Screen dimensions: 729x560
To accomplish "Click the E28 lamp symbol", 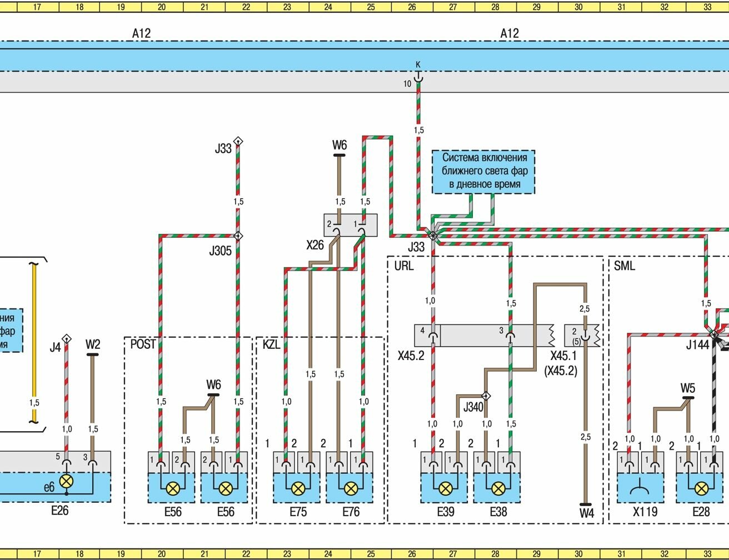I will [x=702, y=488].
